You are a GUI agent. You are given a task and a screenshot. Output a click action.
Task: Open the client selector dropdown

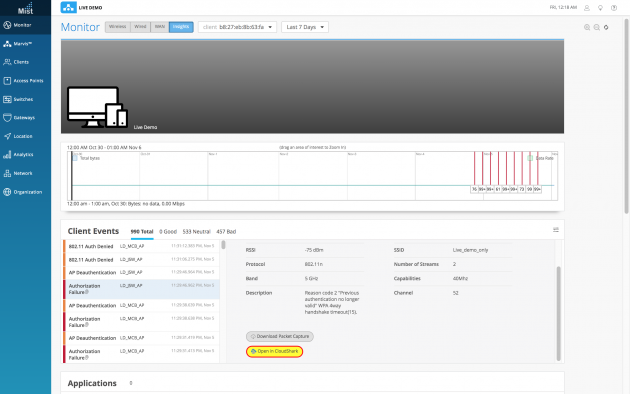click(237, 27)
